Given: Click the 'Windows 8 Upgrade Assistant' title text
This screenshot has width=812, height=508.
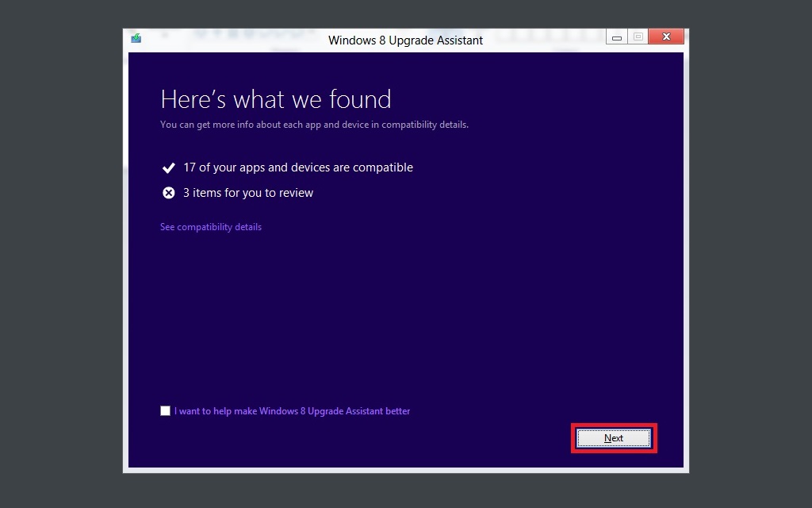Looking at the screenshot, I should 405,40.
